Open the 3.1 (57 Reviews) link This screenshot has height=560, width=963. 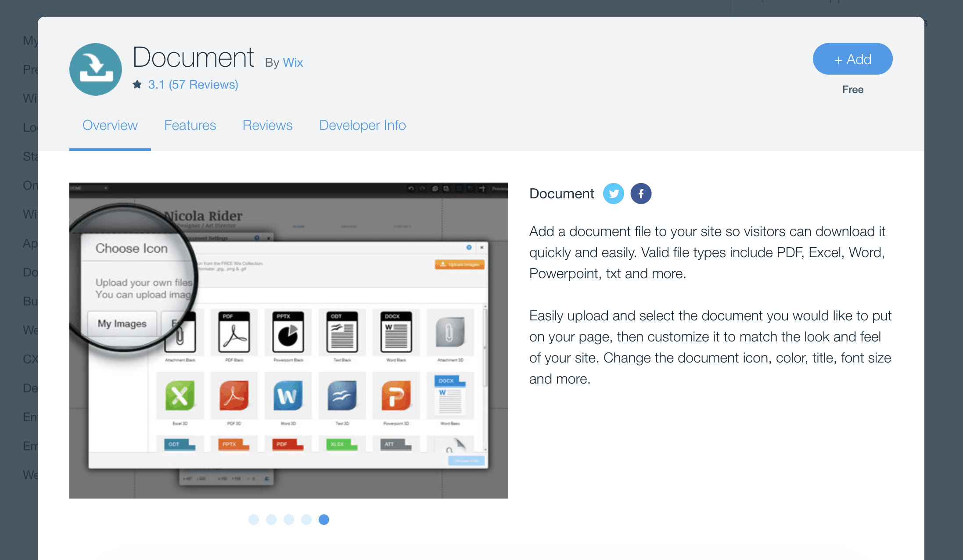193,84
